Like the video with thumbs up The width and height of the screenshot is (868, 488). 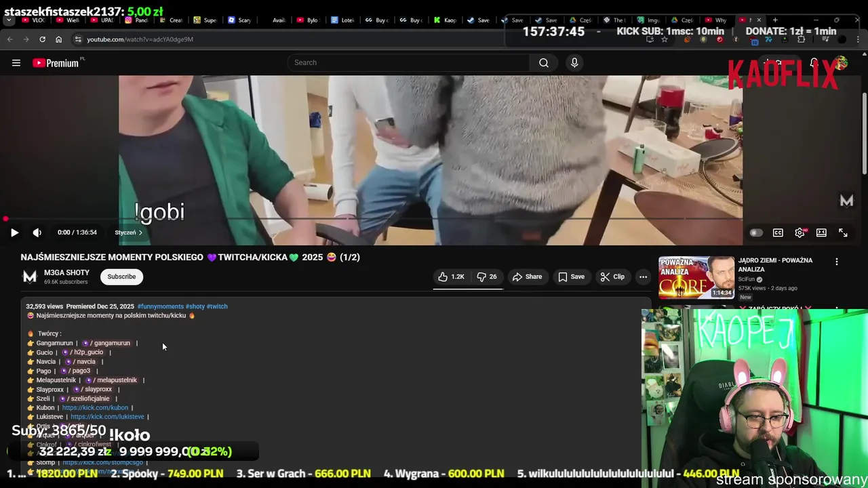coord(452,277)
